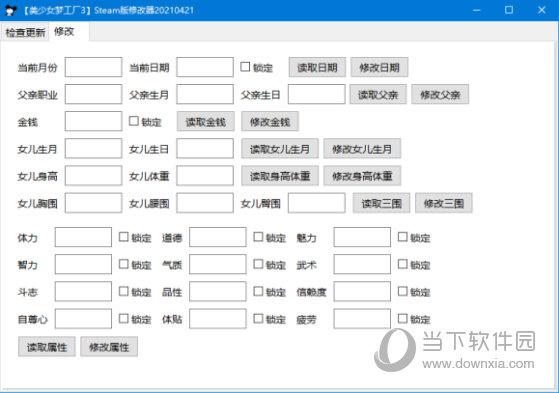This screenshot has height=393, width=559.
Task: Click the 修改日期 button
Action: (379, 67)
